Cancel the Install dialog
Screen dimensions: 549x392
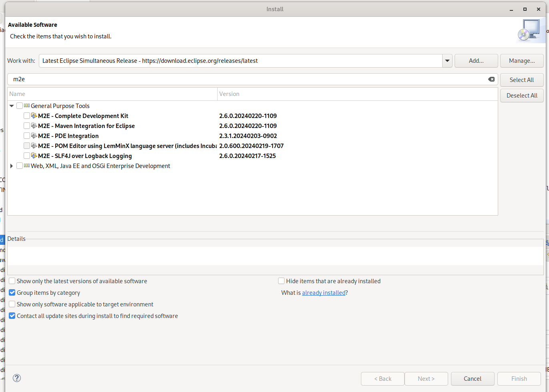pyautogui.click(x=473, y=379)
